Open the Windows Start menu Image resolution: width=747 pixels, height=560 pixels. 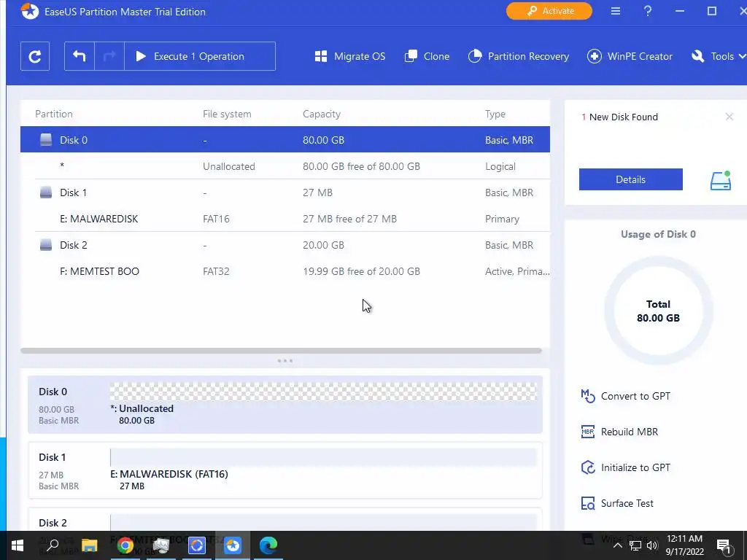[x=18, y=545]
